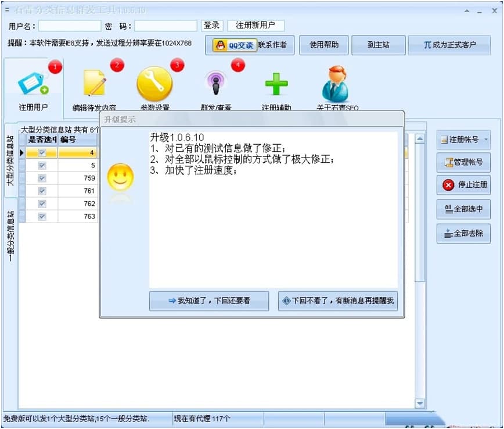Open 群发/查看 broadcast icon
The width and height of the screenshot is (504, 429).
tap(216, 83)
